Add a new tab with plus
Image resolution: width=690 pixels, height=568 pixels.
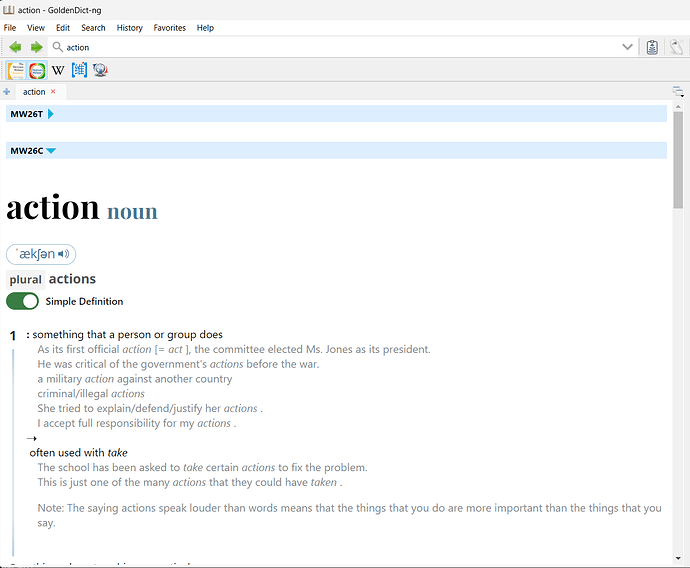coord(7,92)
